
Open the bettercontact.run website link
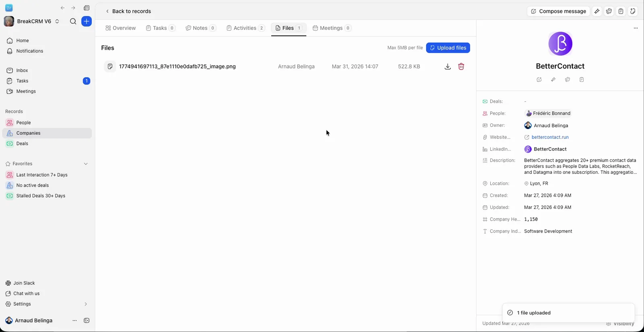(550, 137)
